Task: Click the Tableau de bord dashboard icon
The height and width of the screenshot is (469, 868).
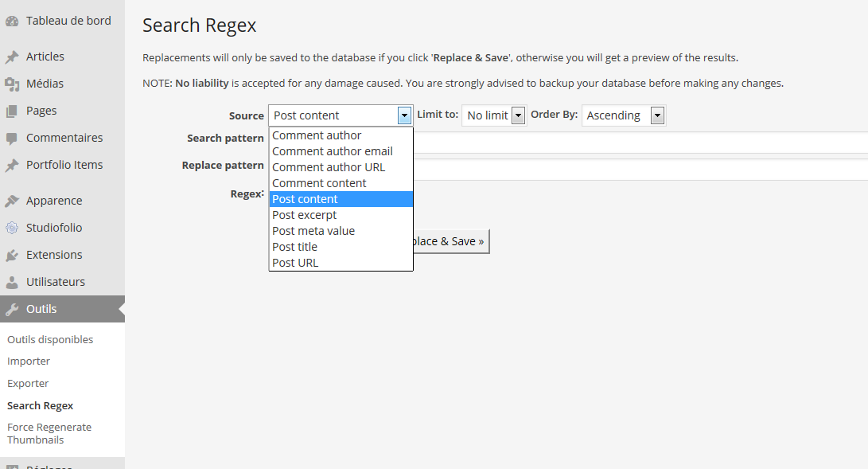Action: coord(12,21)
